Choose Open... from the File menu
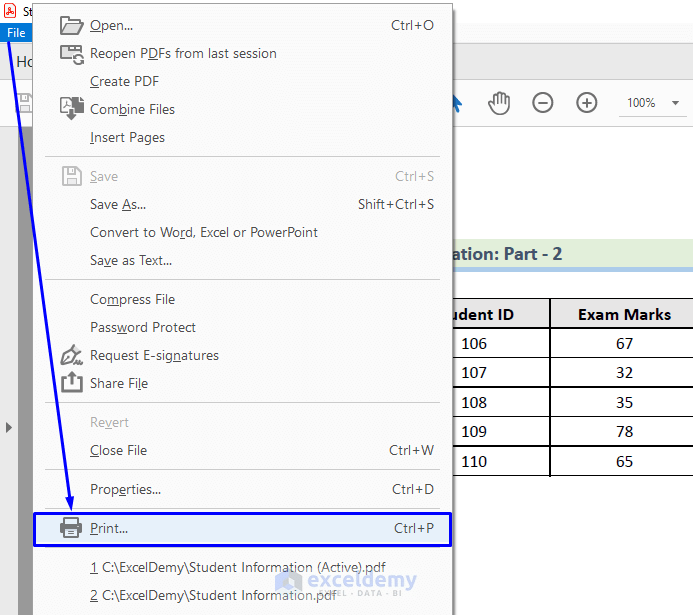 coord(243,26)
